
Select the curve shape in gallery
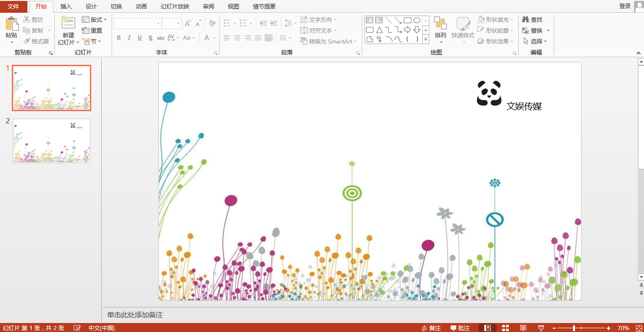pos(398,39)
